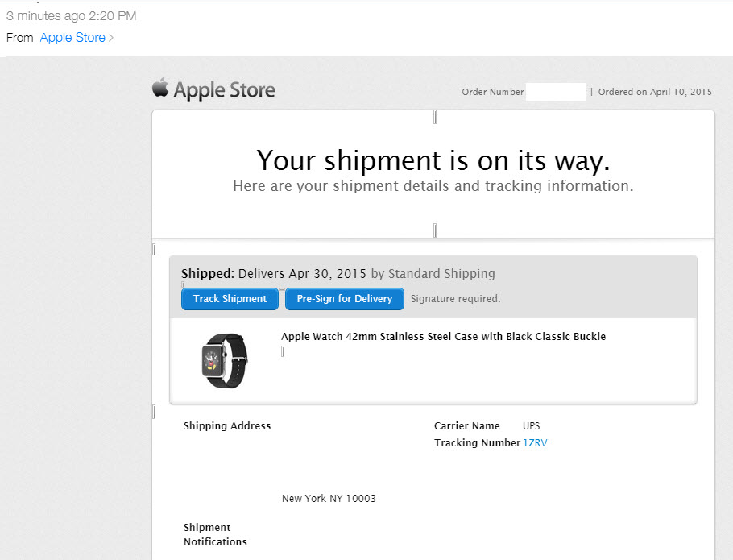Click the 'Signature required.' note

tap(455, 299)
